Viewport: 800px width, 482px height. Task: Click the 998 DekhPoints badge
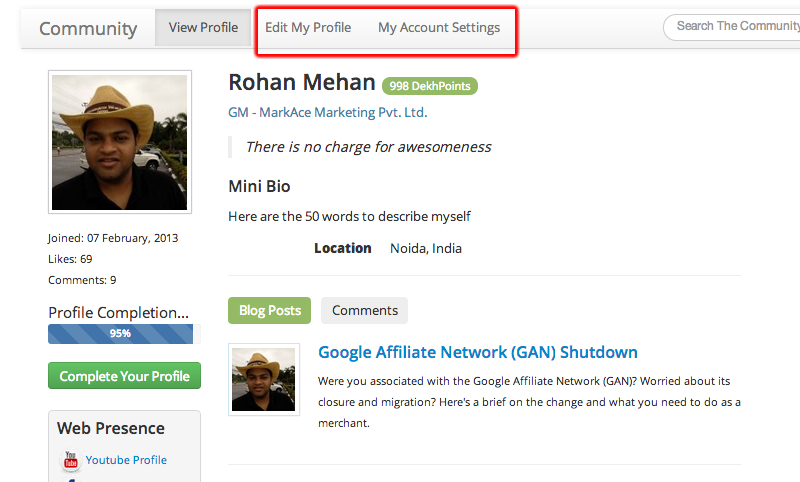430,86
